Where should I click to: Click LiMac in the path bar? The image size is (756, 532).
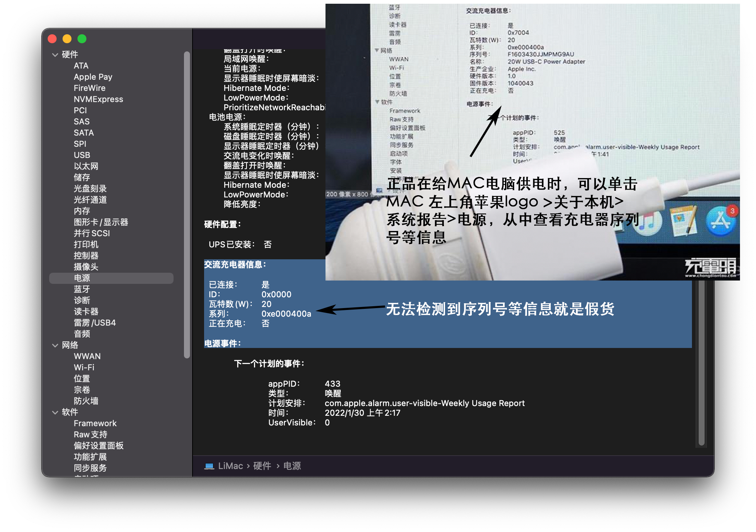coord(231,466)
